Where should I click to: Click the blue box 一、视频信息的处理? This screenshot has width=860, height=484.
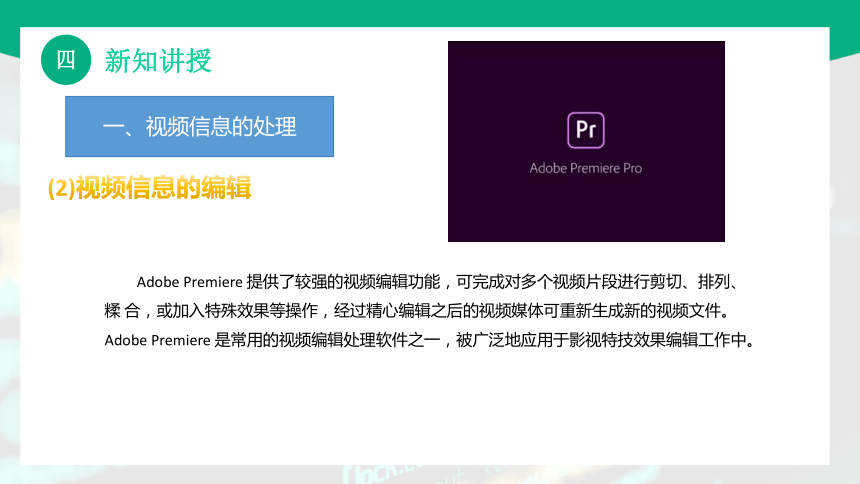(x=199, y=127)
